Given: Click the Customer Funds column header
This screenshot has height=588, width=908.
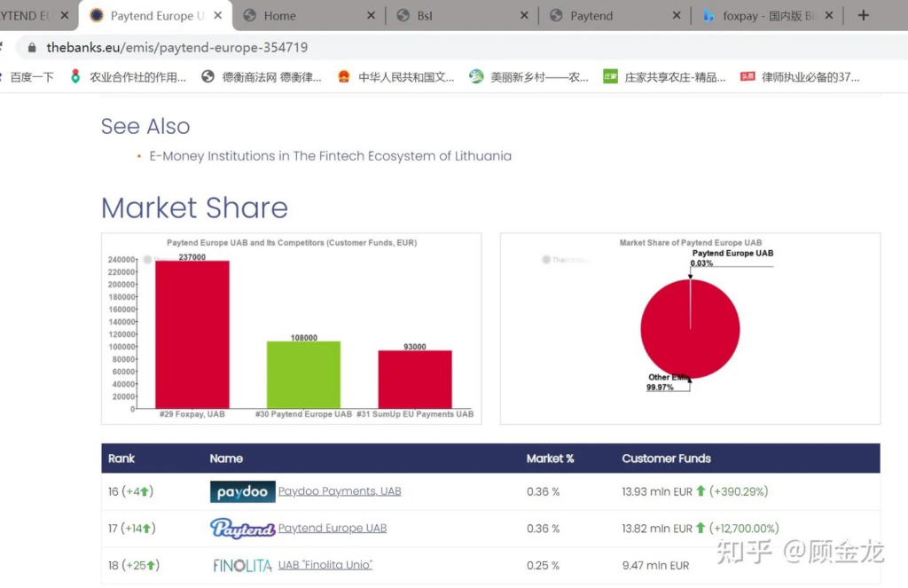Looking at the screenshot, I should tap(666, 459).
